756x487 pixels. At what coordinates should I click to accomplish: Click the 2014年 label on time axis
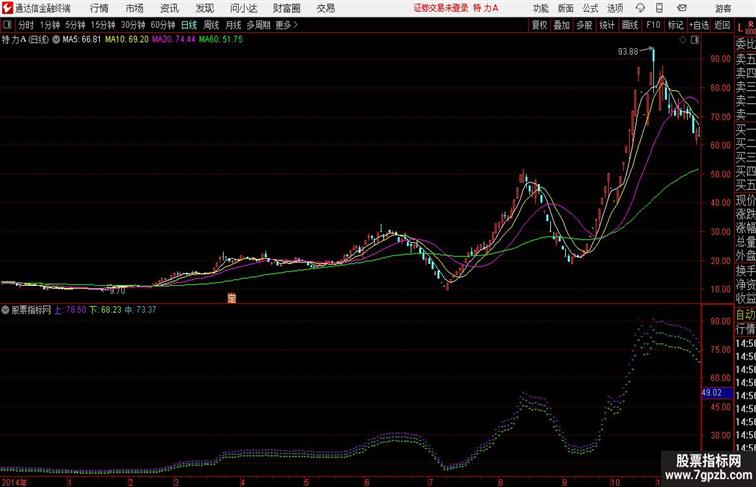(x=14, y=482)
